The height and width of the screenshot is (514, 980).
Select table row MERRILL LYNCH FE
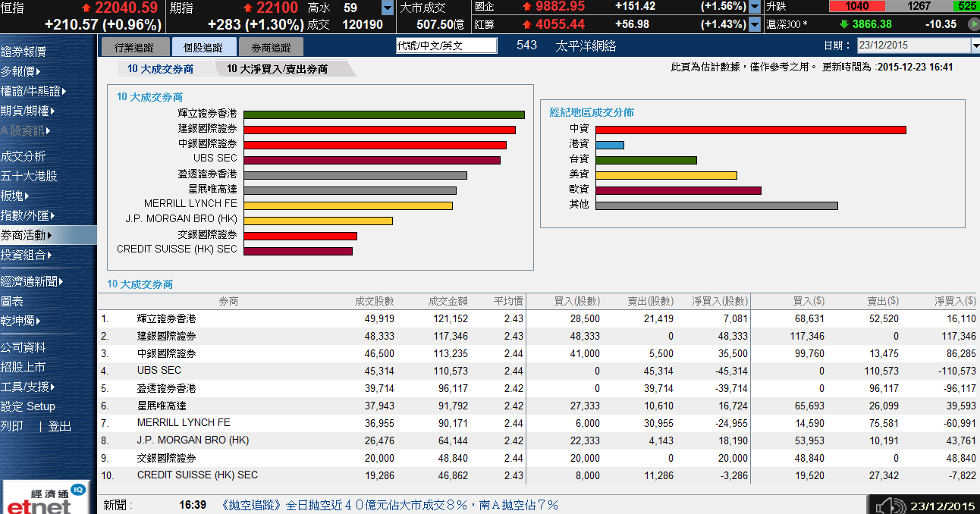click(x=539, y=423)
